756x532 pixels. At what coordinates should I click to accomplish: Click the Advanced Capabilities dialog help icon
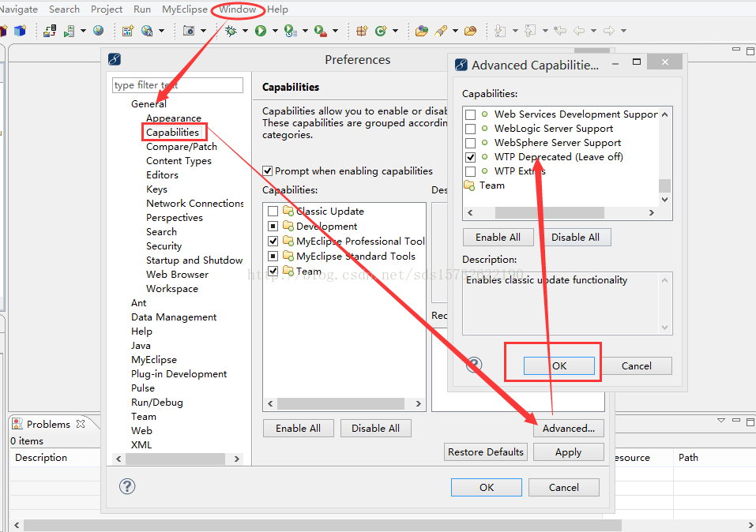pyautogui.click(x=474, y=365)
